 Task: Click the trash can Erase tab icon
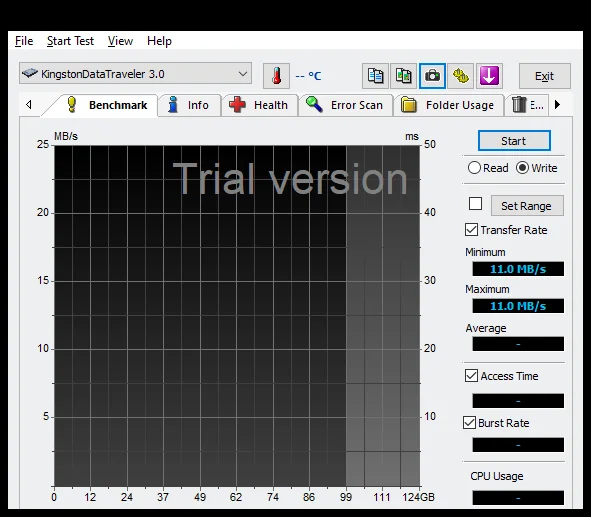coord(519,104)
